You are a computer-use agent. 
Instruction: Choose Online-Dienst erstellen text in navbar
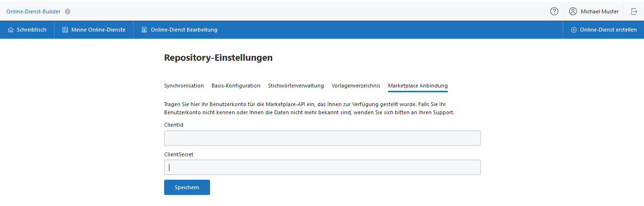608,30
